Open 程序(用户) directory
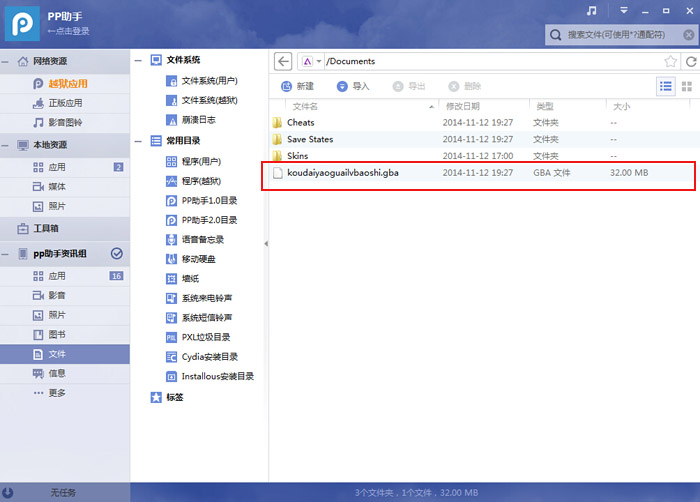This screenshot has width=700, height=502. 193,162
